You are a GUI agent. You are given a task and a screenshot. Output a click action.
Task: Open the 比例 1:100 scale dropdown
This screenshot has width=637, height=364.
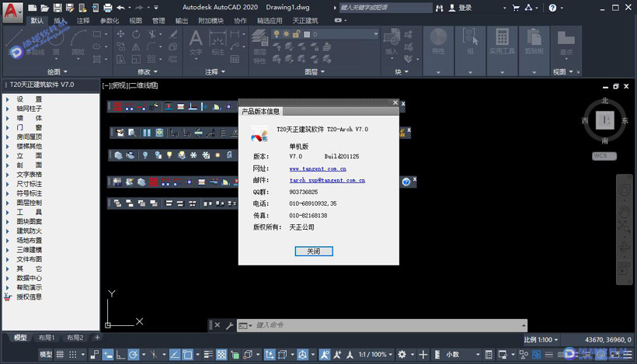[541, 340]
